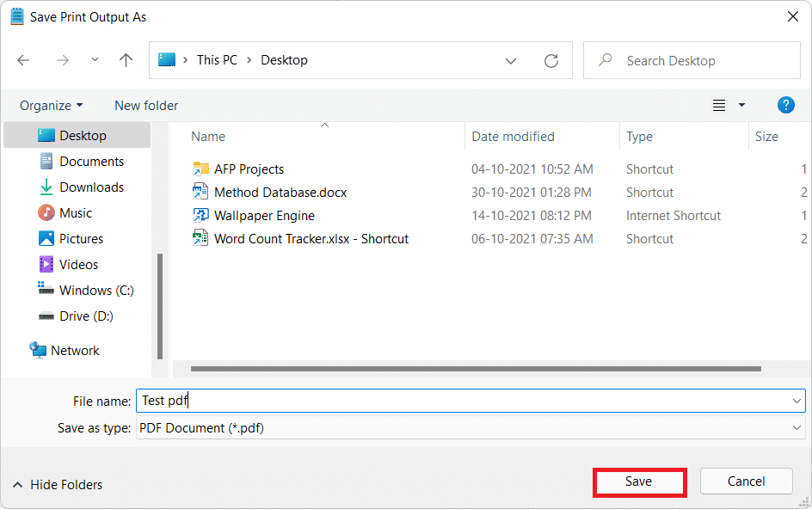Click date 06-10-2021 07:35 AM

532,239
